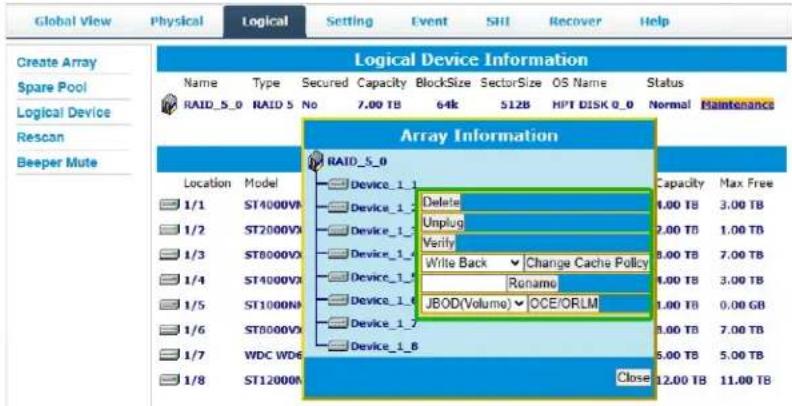Viewport: 792px width, 406px height.
Task: Click disk icon for location 1/4
Action: [x=170, y=280]
